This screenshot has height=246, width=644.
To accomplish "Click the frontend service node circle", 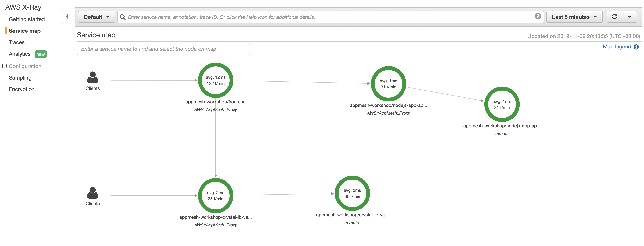I will point(215,80).
